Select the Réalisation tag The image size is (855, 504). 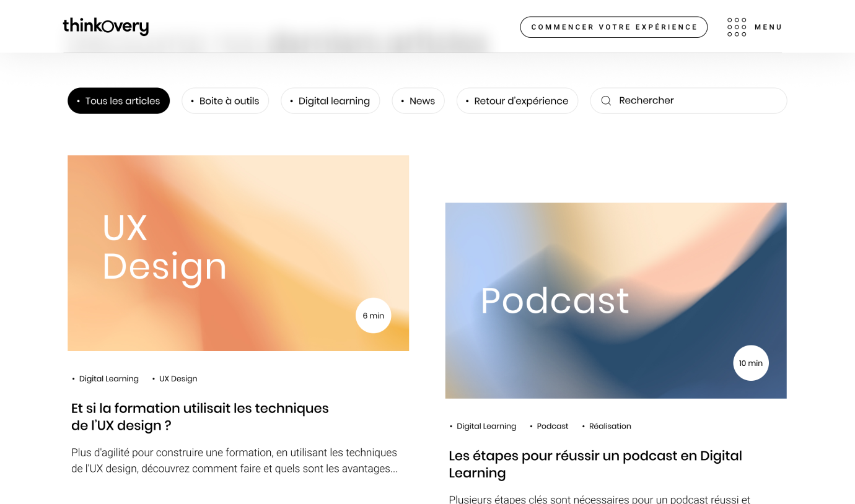[x=607, y=426]
